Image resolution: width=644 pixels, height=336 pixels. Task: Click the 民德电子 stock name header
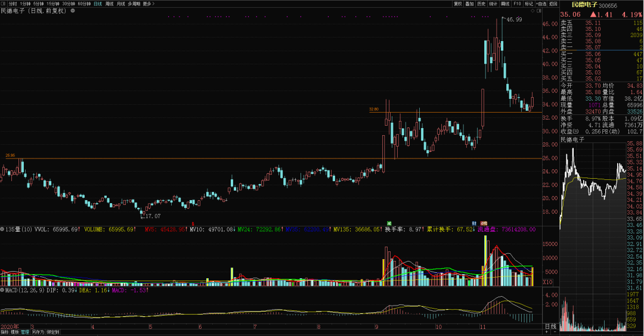coord(584,5)
